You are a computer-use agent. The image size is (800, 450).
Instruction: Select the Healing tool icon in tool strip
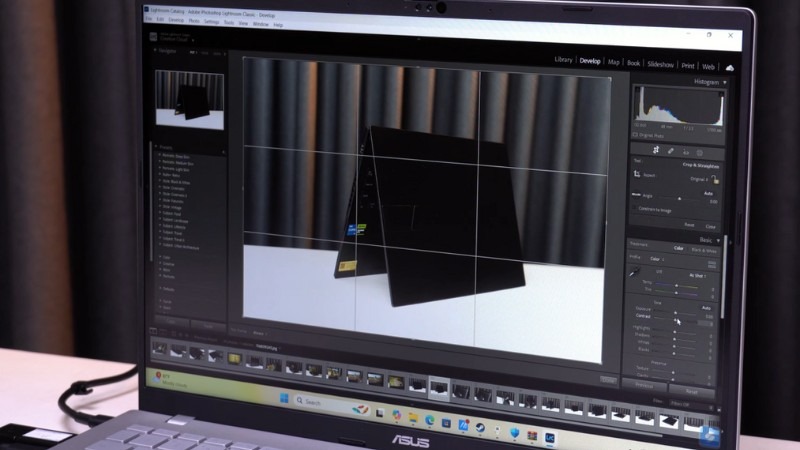(671, 151)
